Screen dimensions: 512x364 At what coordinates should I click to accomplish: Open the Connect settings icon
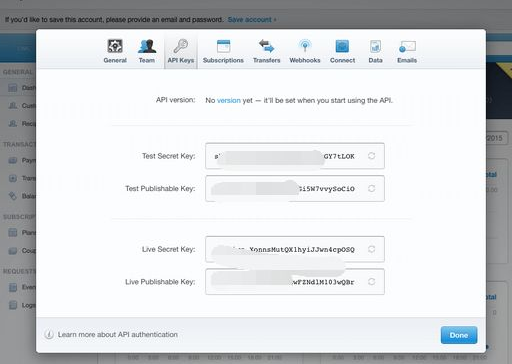[x=342, y=46]
